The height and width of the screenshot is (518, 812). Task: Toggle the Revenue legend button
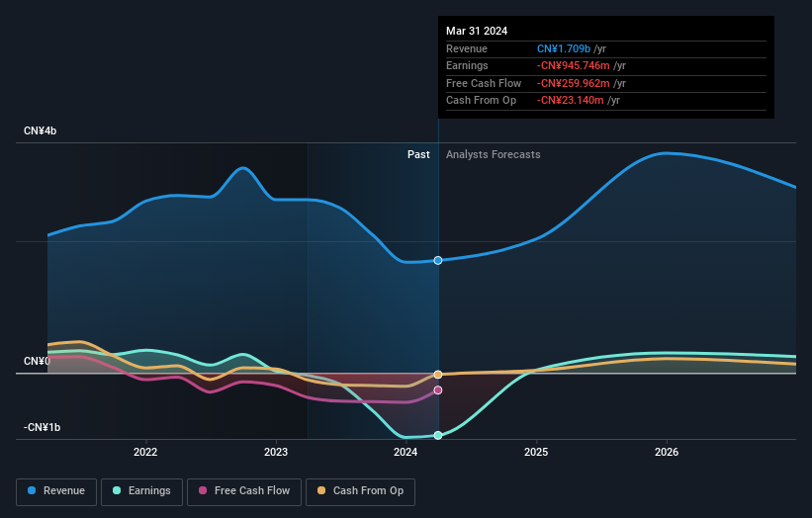(56, 491)
